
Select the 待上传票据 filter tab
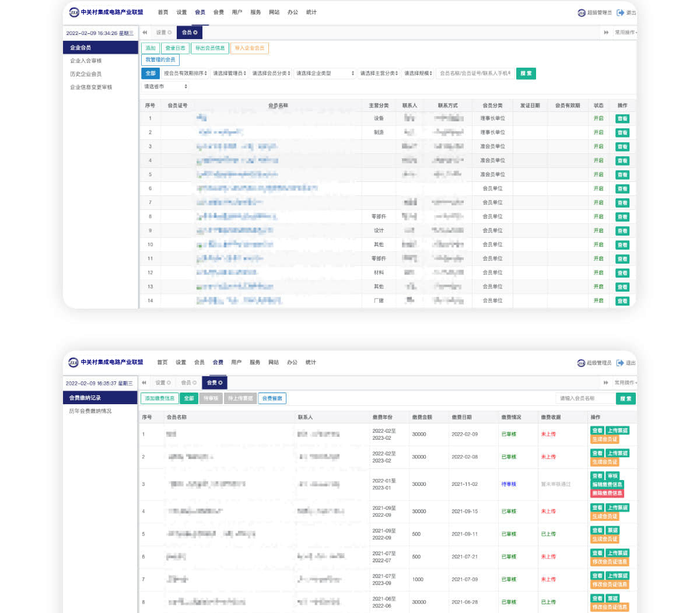tap(240, 398)
